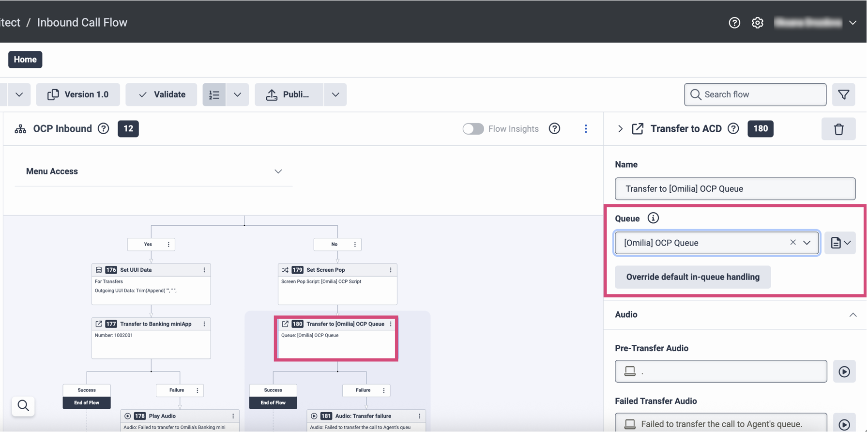Expand the Queue dropdown list

tap(807, 243)
